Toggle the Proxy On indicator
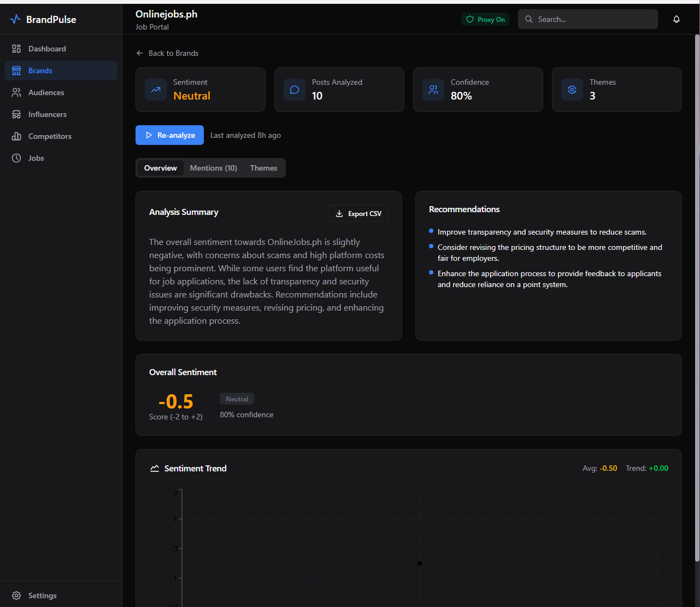The width and height of the screenshot is (700, 607). [x=485, y=19]
